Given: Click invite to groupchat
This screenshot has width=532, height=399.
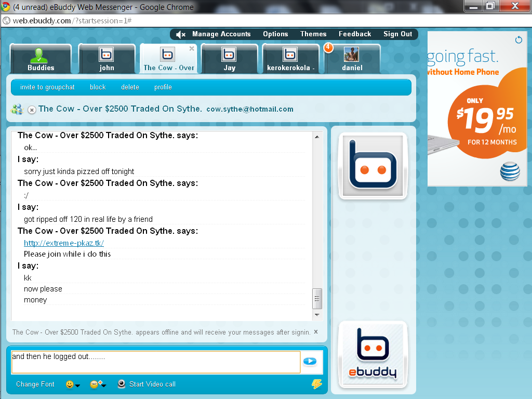Looking at the screenshot, I should pos(47,87).
